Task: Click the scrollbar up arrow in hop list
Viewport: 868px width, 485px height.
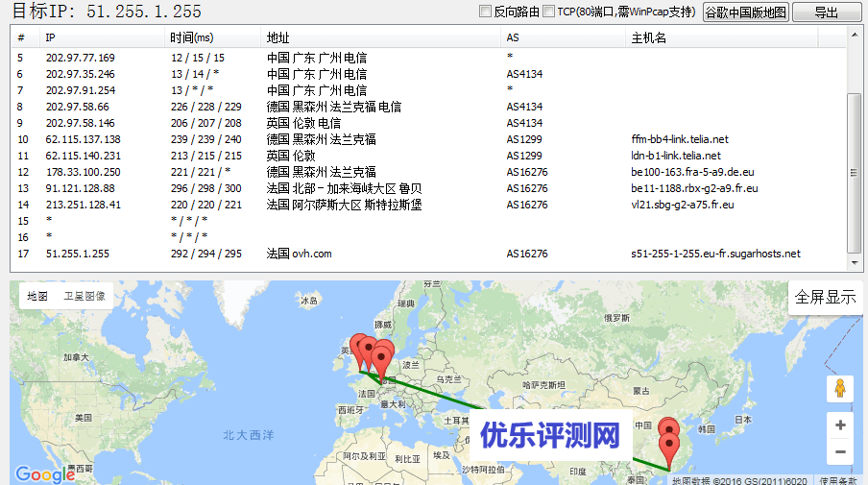Action: click(853, 33)
